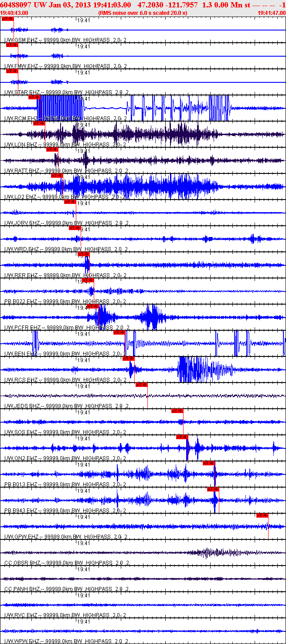Click the event ID 60488097 in header
This screenshot has height=644, width=286.
click(16, 5)
